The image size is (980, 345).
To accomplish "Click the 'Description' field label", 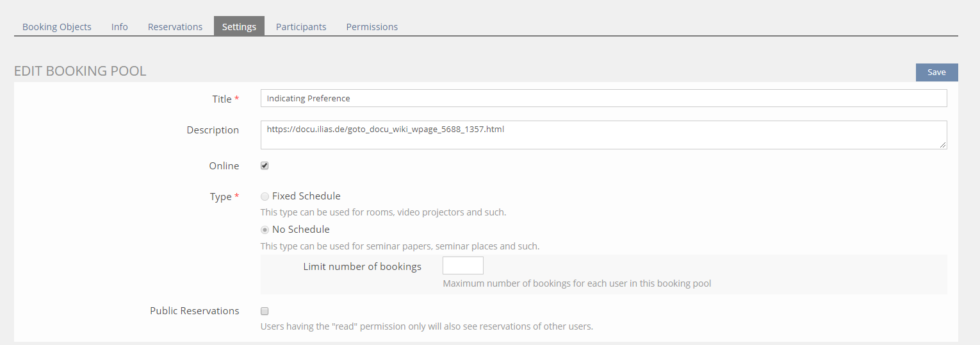I will tap(213, 130).
